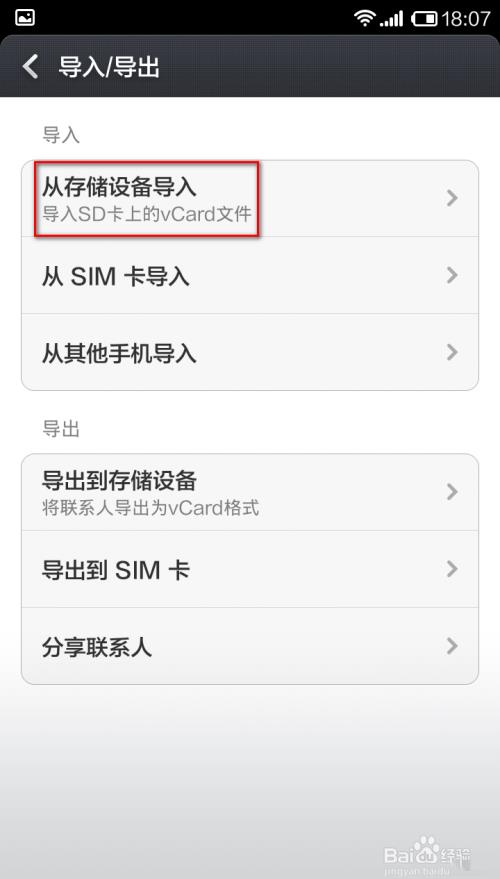Viewport: 500px width, 879px height.
Task: Tap the signal strength bars icon
Action: point(391,18)
